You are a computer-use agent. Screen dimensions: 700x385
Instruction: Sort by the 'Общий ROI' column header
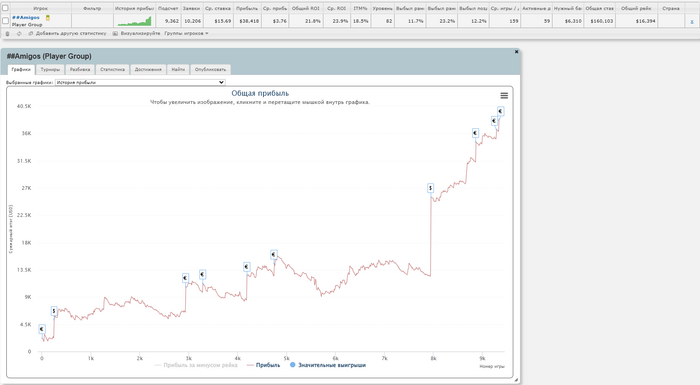(306, 8)
